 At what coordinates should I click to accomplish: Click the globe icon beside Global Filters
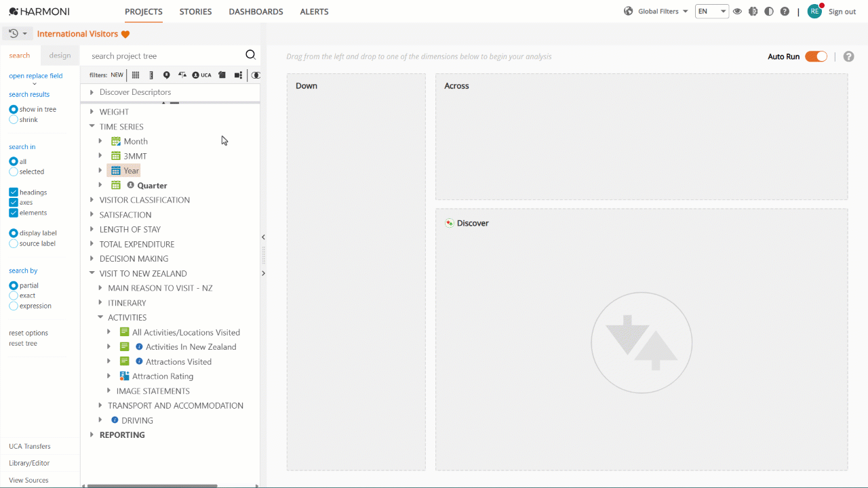pos(629,12)
